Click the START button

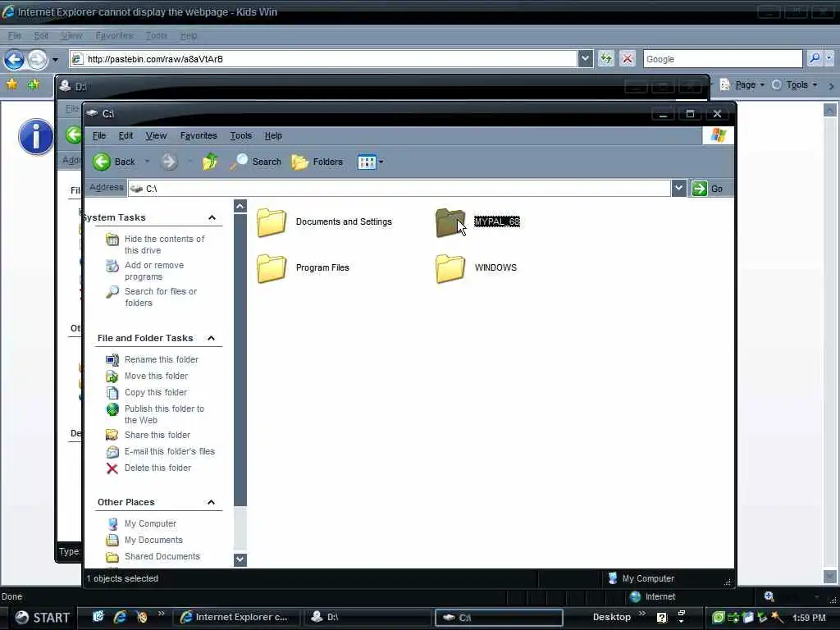[x=42, y=618]
